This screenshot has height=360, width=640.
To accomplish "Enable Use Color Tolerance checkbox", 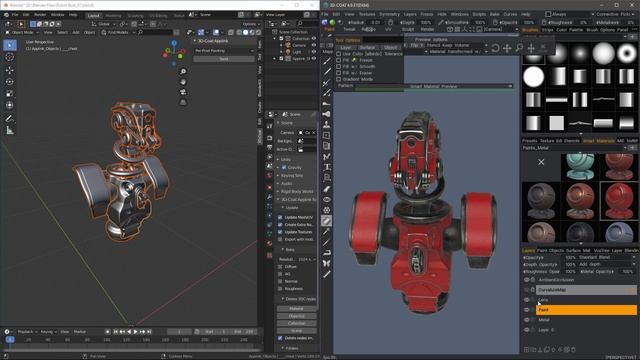I will tap(338, 54).
